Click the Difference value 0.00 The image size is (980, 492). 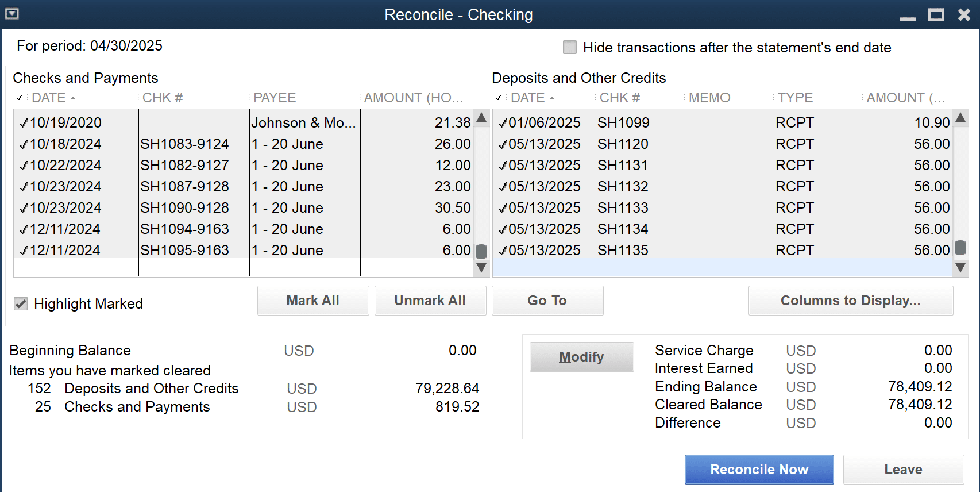(938, 423)
